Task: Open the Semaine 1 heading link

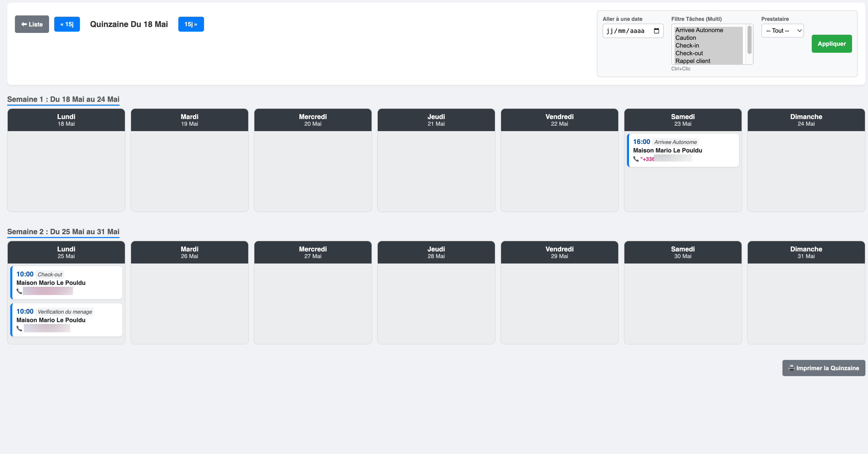Action: pos(63,99)
